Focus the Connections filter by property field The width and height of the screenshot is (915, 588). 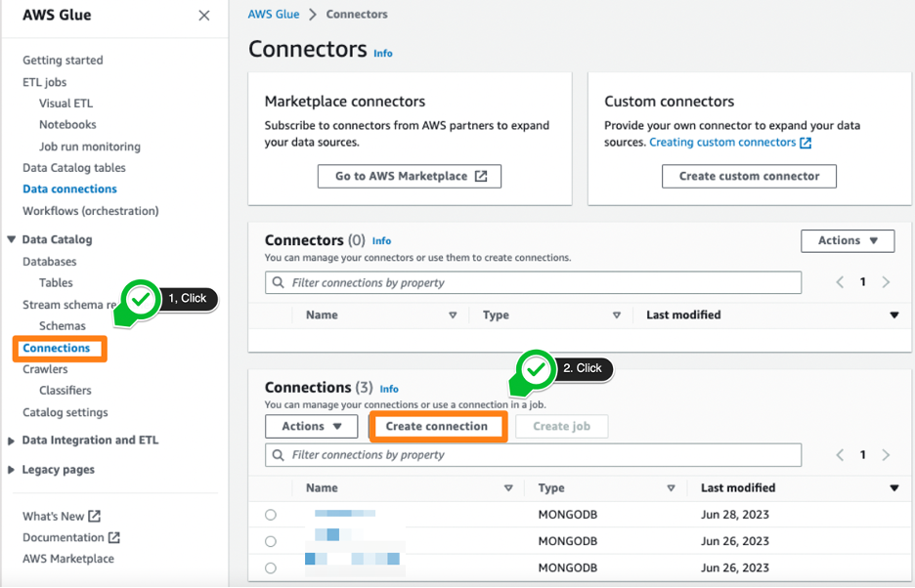pos(534,455)
